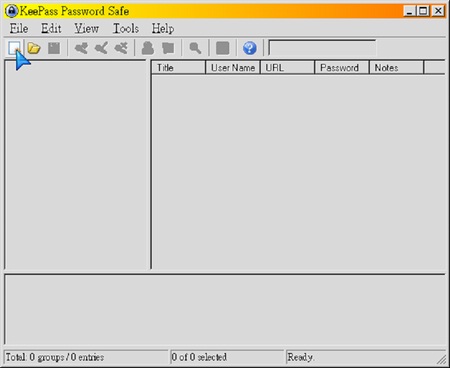Click the Find magnifier icon
This screenshot has height=368, width=450.
pos(195,48)
